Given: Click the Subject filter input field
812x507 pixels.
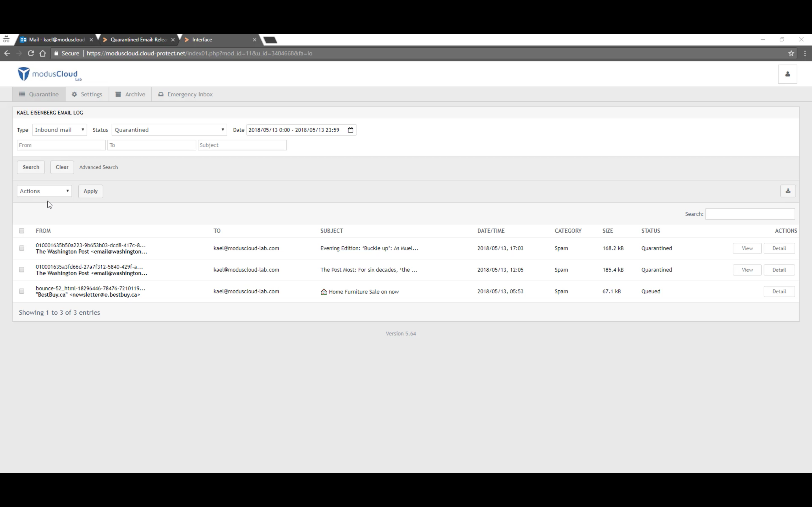Looking at the screenshot, I should tap(242, 145).
